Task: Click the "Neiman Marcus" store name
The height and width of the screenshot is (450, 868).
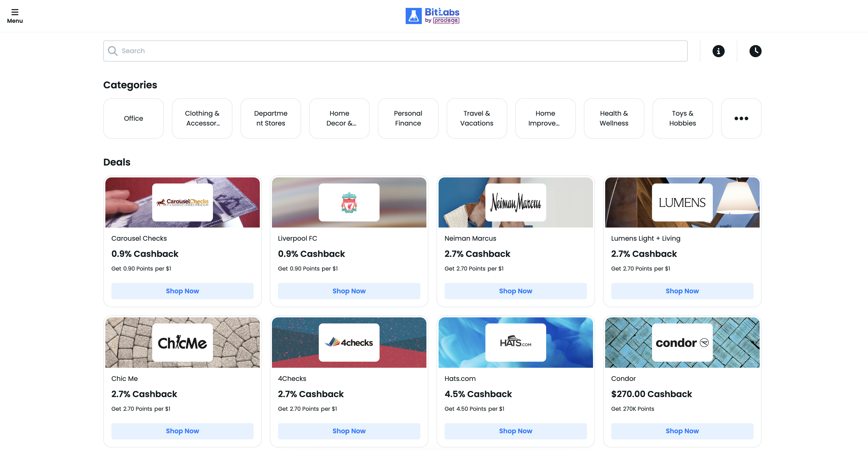Action: (x=470, y=238)
